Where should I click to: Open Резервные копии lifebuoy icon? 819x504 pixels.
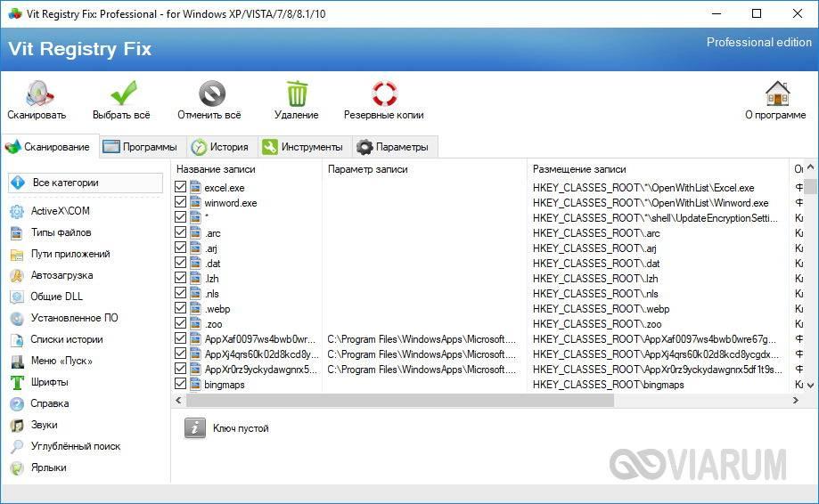coord(384,93)
